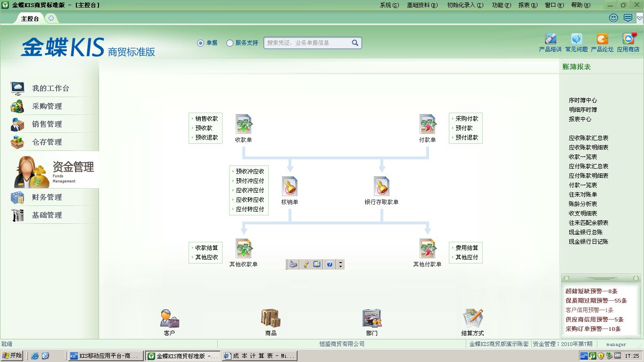Image resolution: width=644 pixels, height=362 pixels.
Task: Open the 基础资料 menu
Action: click(422, 5)
